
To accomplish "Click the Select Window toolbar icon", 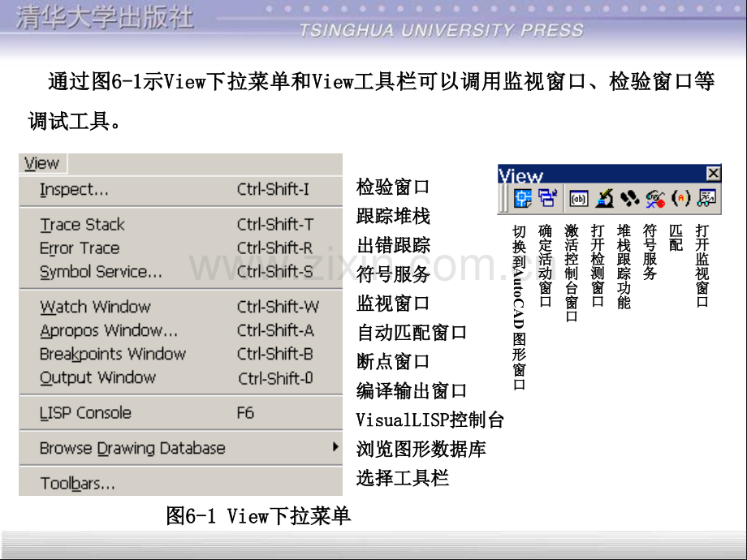I will click(x=547, y=198).
